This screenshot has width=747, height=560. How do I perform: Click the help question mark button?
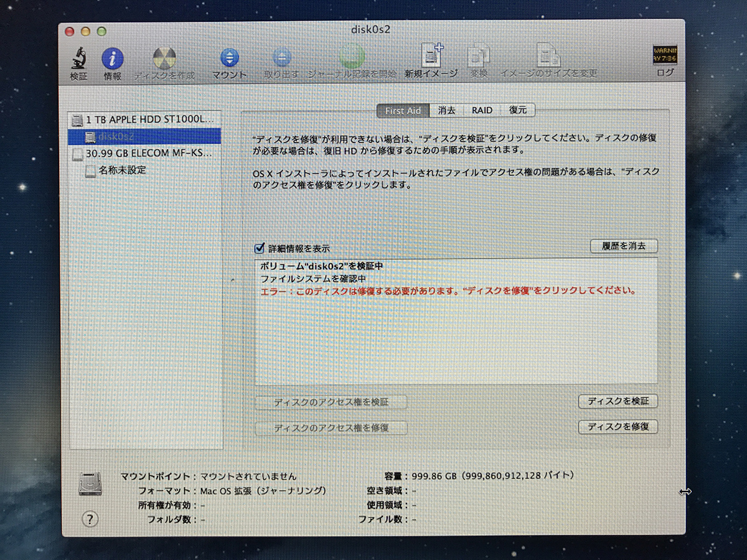coord(90,519)
